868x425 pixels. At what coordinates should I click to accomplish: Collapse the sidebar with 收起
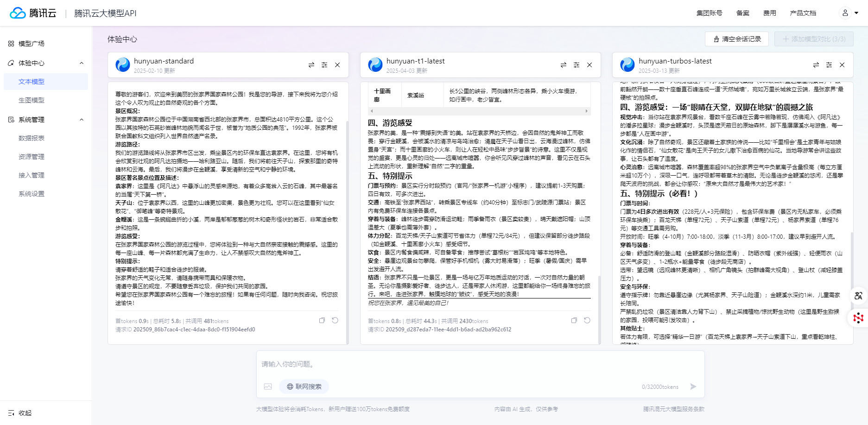pyautogui.click(x=20, y=413)
